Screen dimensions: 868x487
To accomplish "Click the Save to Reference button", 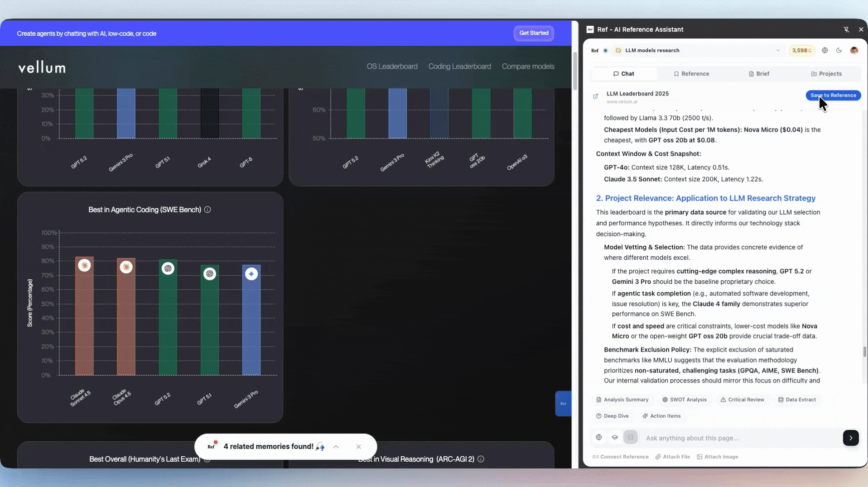I will click(x=833, y=95).
